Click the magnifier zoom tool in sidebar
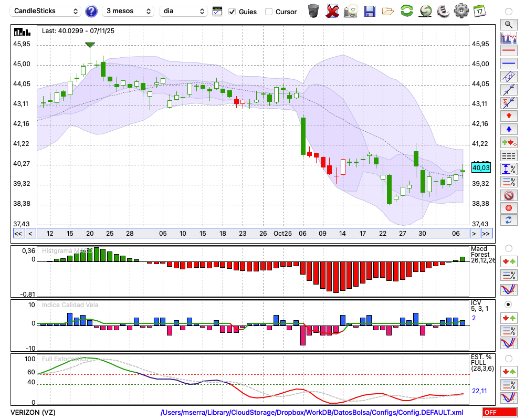The height and width of the screenshot is (420, 525). [x=508, y=24]
